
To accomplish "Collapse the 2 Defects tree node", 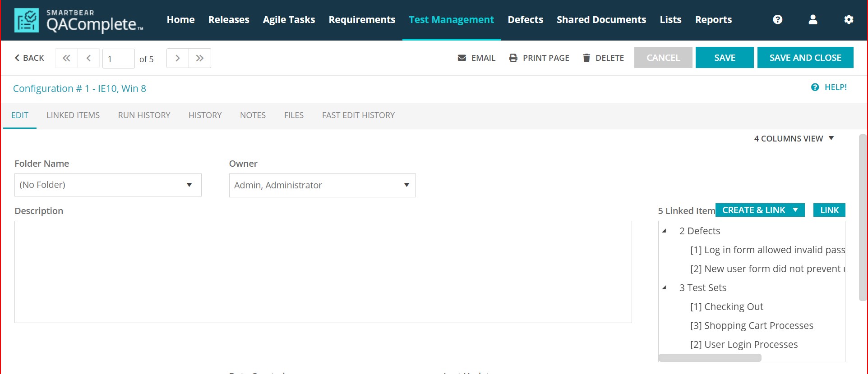I will coord(664,231).
